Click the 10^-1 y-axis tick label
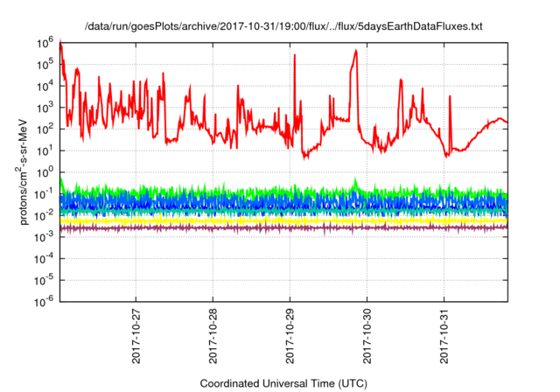Screen dimensions: 560x392 tap(44, 194)
